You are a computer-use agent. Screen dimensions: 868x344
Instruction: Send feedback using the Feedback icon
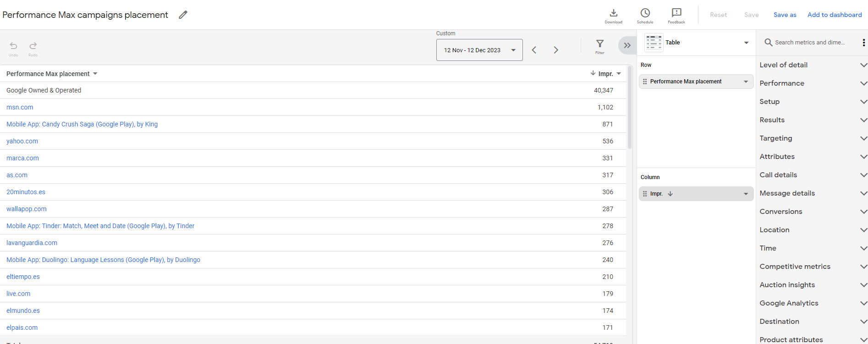coord(676,16)
